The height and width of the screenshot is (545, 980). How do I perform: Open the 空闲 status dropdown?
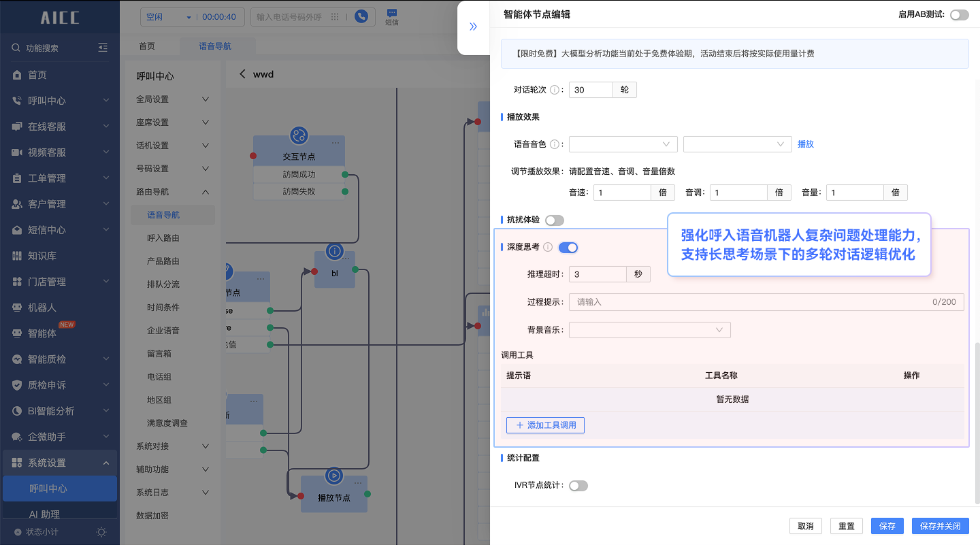[169, 17]
